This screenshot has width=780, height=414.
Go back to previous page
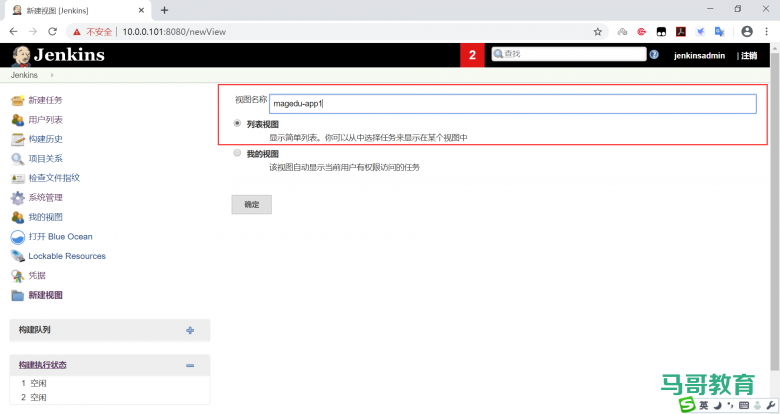coord(13,31)
